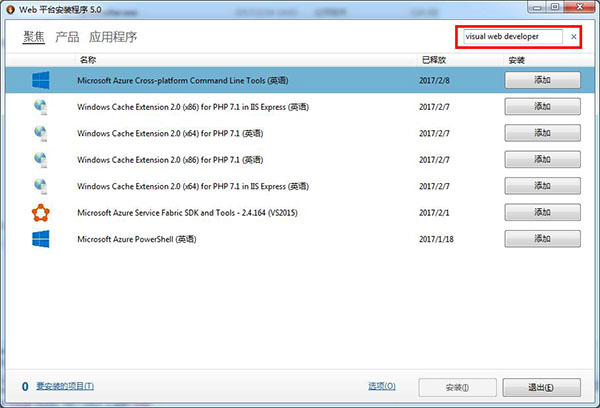Switch to the 应用程序 tab
The height and width of the screenshot is (408, 600).
click(x=113, y=37)
